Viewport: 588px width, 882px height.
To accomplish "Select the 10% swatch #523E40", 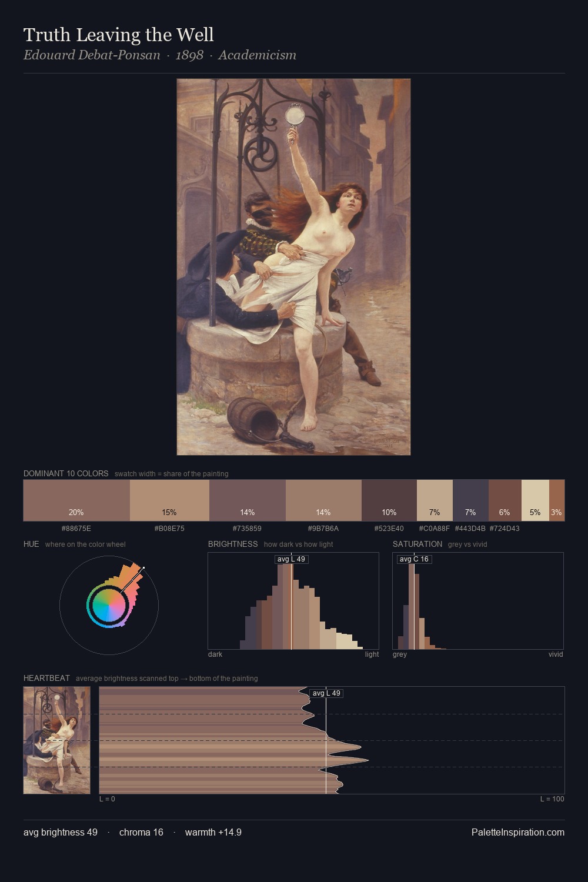I will pyautogui.click(x=389, y=500).
